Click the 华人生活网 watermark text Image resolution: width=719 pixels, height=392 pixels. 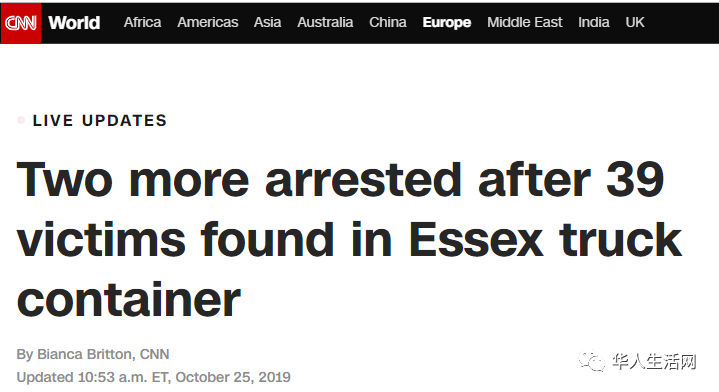point(654,362)
